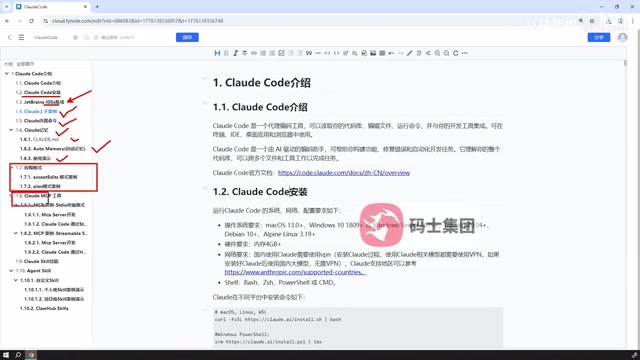Click the '全部展开' expand-all text in outline

25,64
